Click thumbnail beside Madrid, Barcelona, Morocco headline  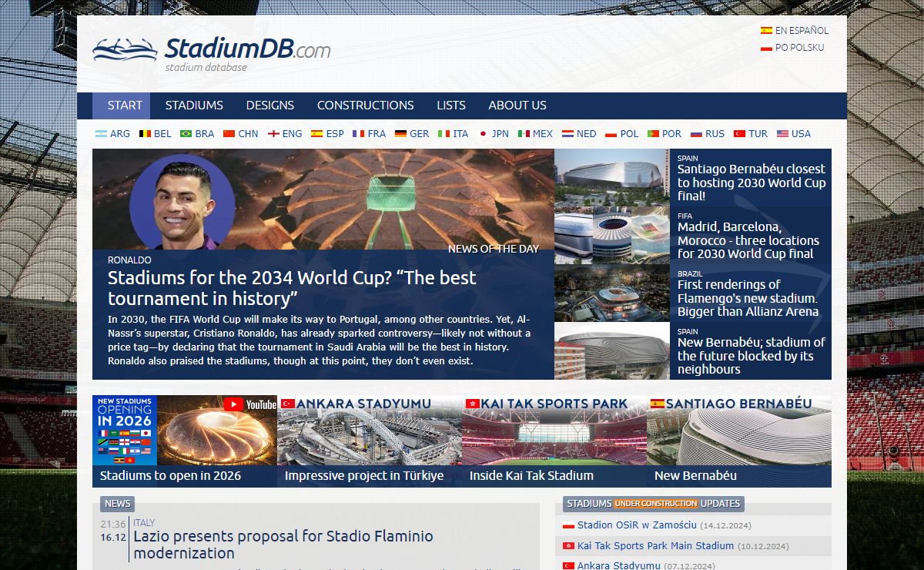612,236
